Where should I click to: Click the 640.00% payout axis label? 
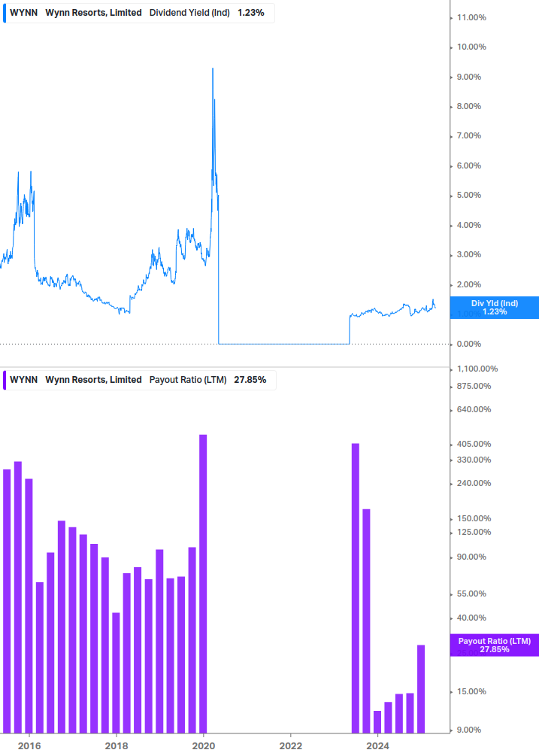click(474, 409)
